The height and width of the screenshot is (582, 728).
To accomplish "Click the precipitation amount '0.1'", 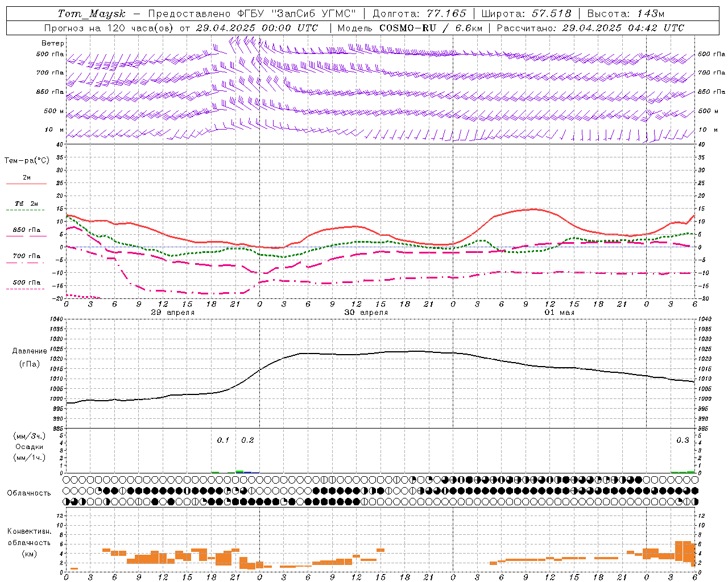I will click(x=223, y=440).
